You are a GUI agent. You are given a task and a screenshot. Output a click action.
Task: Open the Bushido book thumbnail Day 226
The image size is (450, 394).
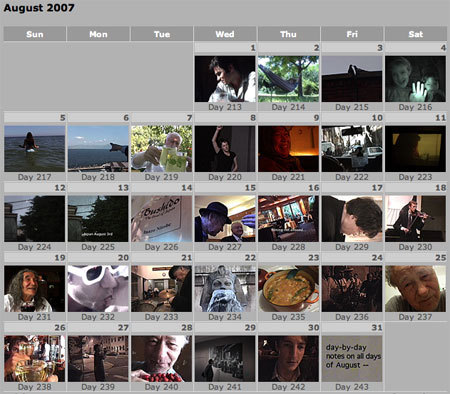coord(162,219)
